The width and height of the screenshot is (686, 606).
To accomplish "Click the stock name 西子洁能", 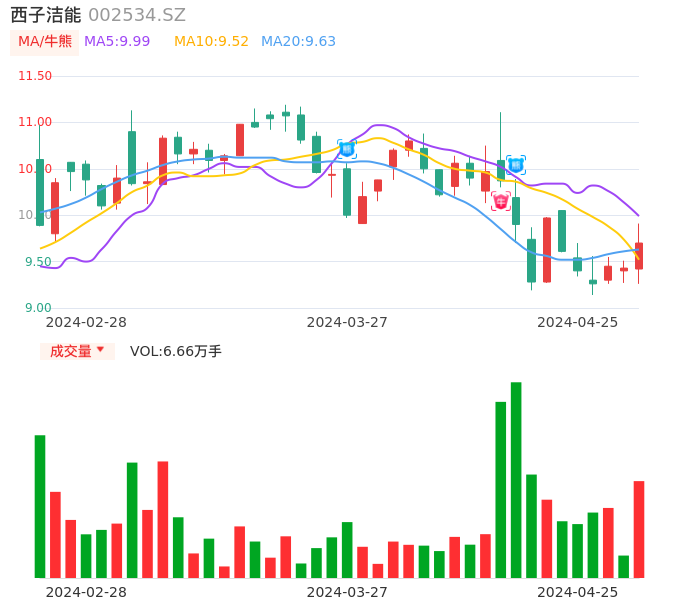I will click(46, 15).
